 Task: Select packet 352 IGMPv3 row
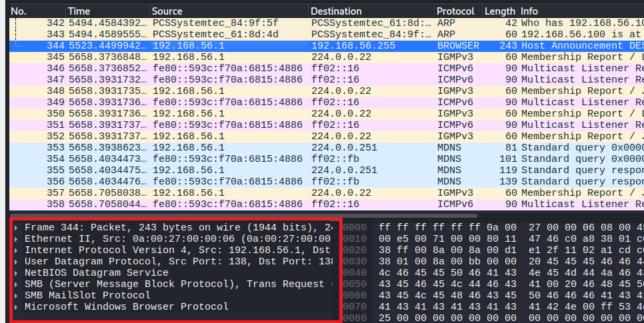[327, 137]
